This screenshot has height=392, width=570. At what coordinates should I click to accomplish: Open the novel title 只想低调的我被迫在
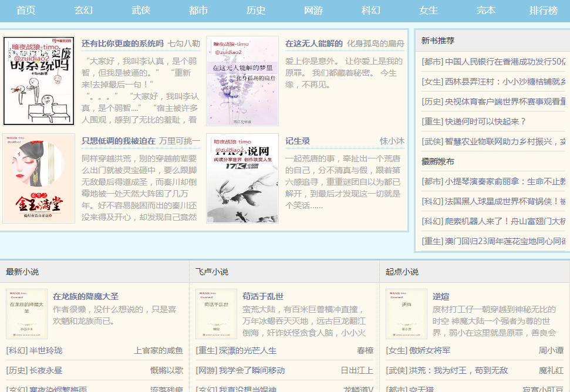pos(119,141)
